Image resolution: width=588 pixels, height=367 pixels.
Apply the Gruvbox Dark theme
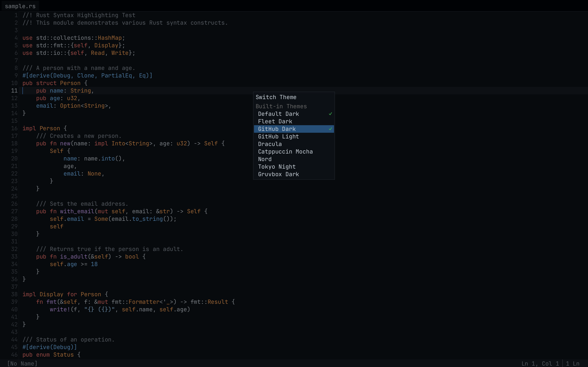point(278,174)
